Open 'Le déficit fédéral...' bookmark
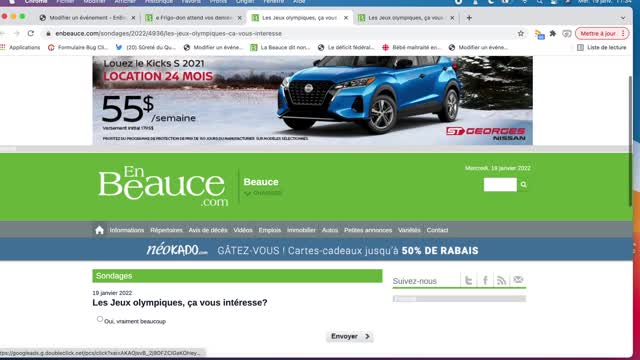The image size is (640, 360). [346, 47]
